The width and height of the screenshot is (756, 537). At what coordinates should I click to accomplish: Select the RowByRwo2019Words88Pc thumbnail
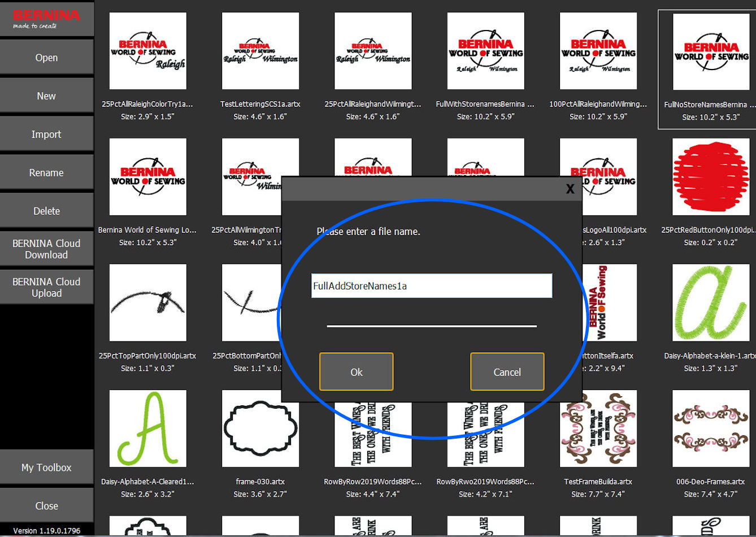(x=486, y=435)
